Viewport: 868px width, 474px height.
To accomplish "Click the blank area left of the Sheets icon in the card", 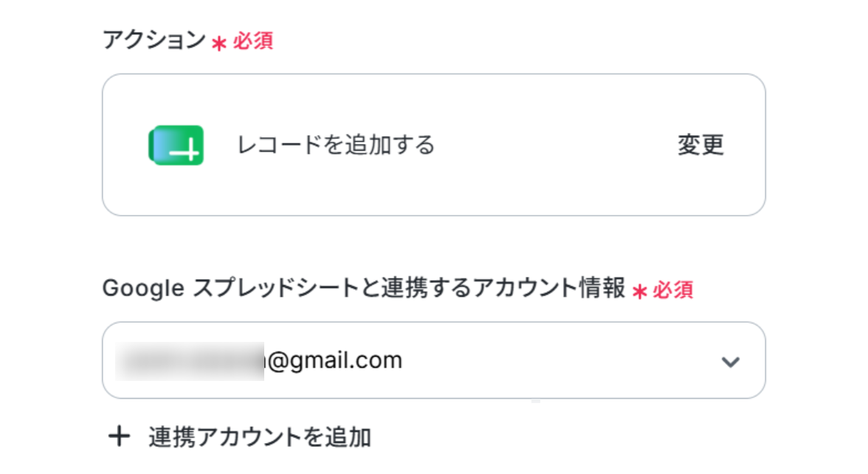I will click(x=125, y=145).
